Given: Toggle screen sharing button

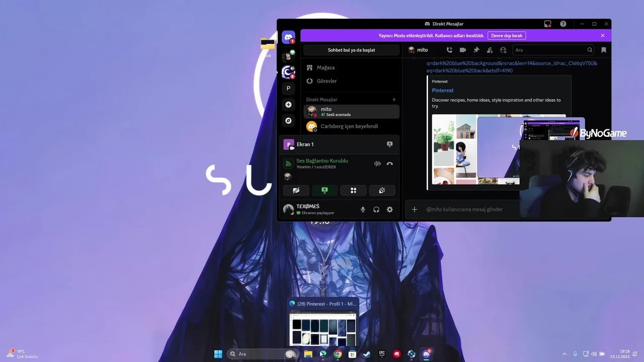Looking at the screenshot, I should pyautogui.click(x=325, y=190).
